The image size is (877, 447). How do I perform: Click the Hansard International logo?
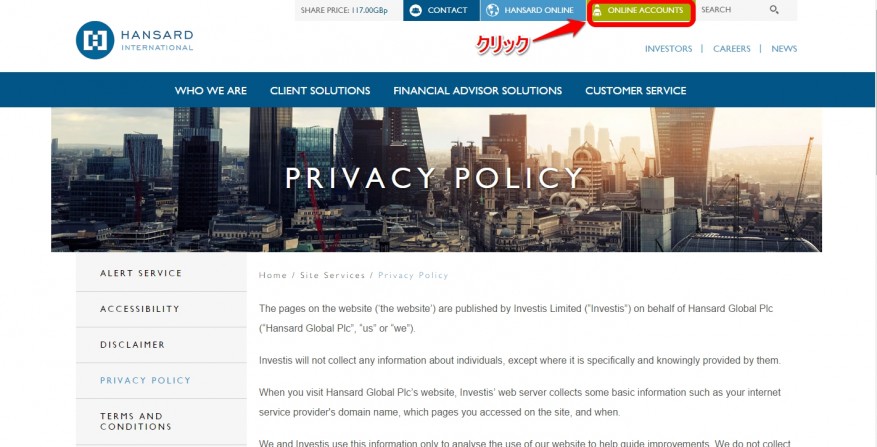click(135, 40)
